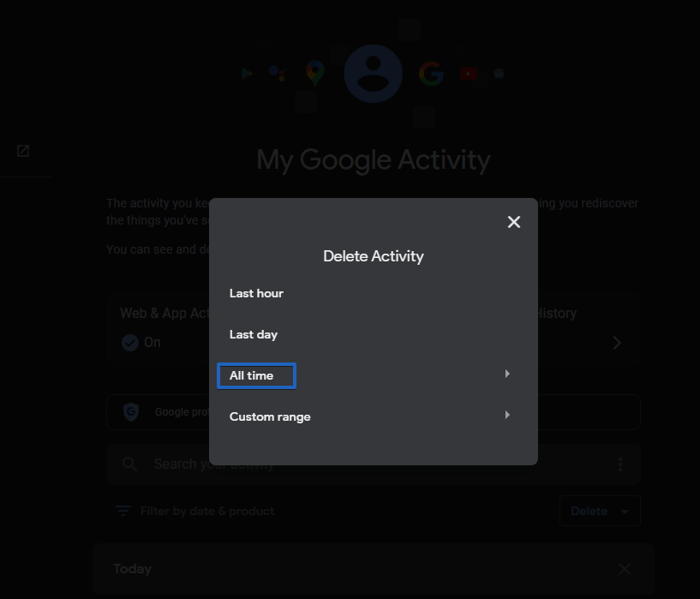Image resolution: width=700 pixels, height=599 pixels.
Task: Click the blue checkmark beside On
Action: tap(130, 343)
